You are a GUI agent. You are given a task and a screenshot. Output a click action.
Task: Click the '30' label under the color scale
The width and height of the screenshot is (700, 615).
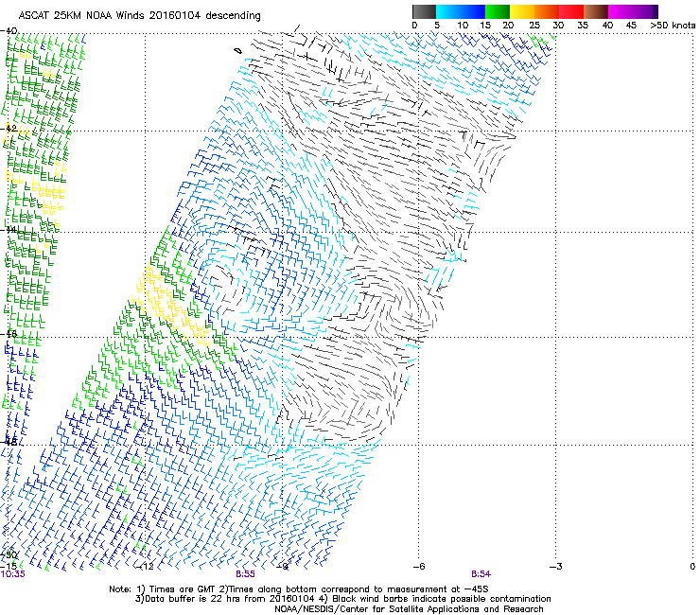[558, 25]
